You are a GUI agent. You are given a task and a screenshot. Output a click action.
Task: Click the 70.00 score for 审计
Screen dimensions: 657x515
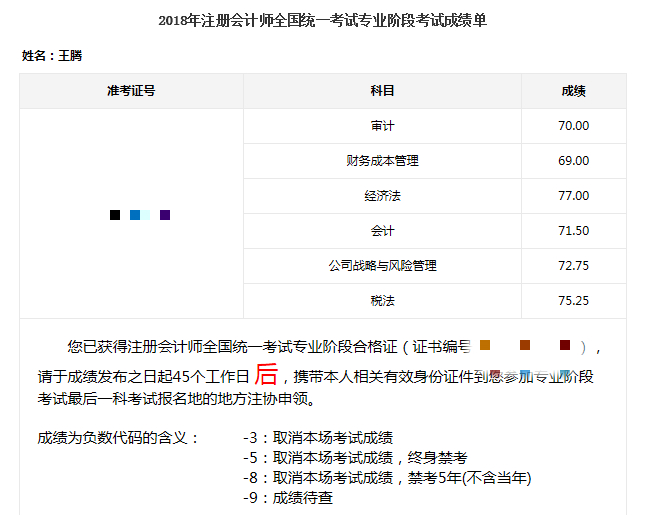pyautogui.click(x=573, y=126)
